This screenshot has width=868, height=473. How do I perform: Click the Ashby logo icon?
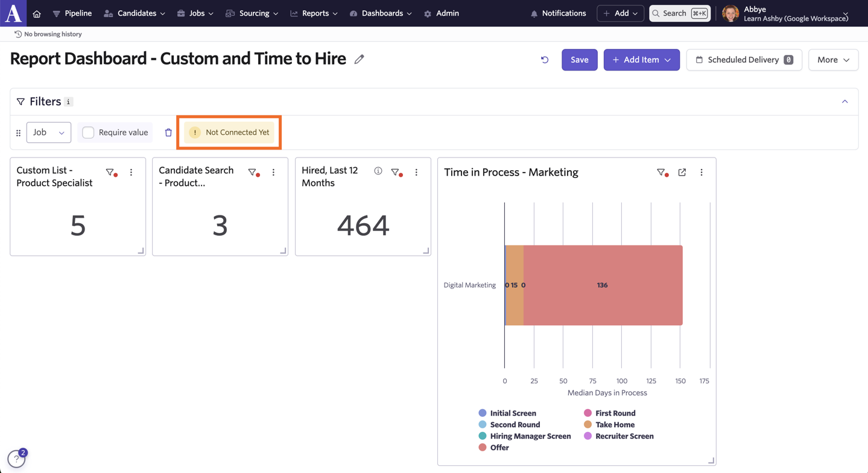coord(13,13)
